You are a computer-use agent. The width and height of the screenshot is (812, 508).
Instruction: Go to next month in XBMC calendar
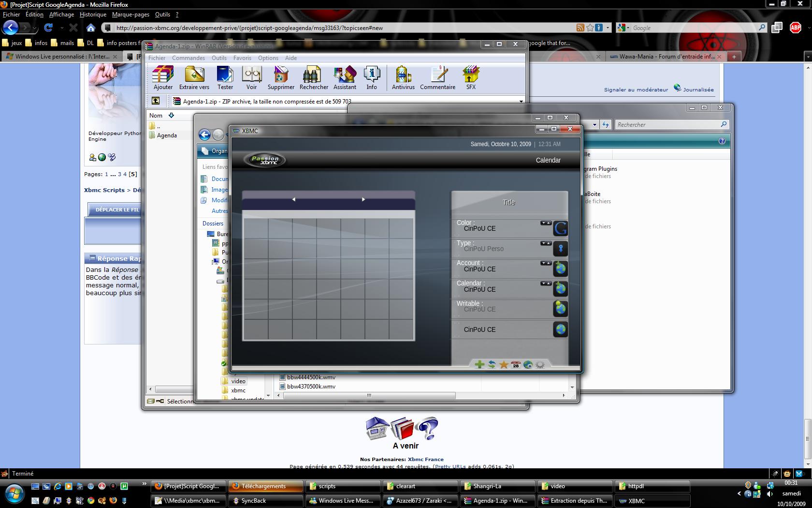pos(363,199)
